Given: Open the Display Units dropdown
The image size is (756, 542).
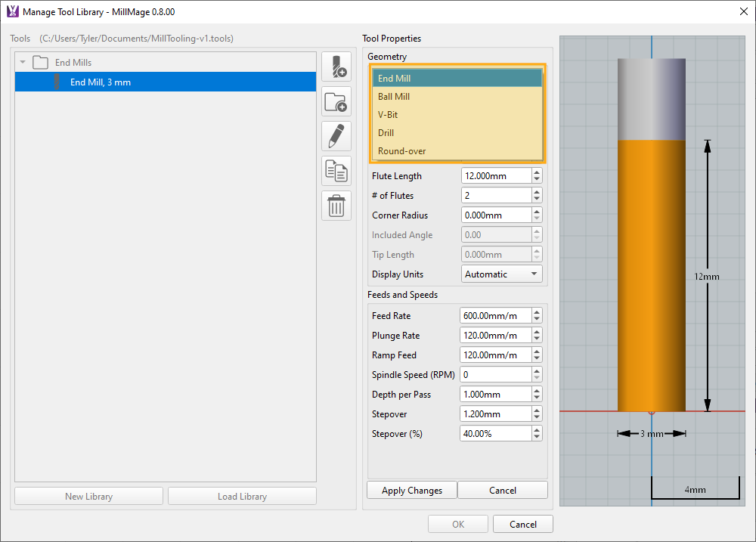Looking at the screenshot, I should click(x=502, y=274).
